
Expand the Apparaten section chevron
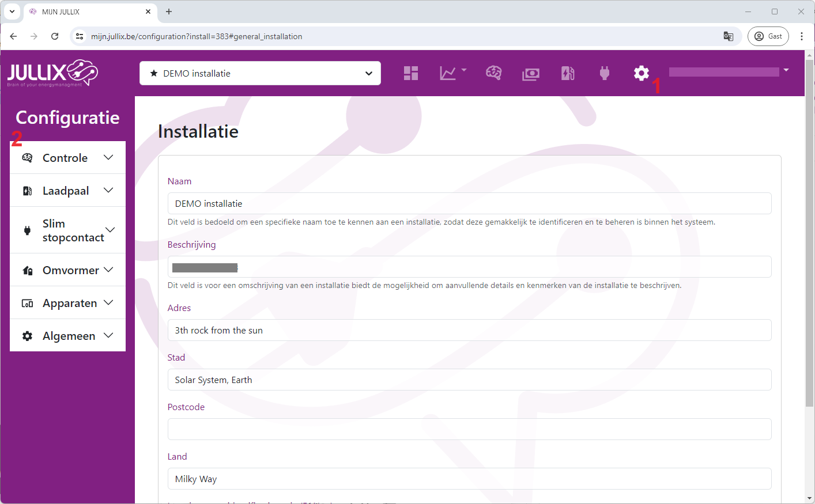tap(108, 302)
